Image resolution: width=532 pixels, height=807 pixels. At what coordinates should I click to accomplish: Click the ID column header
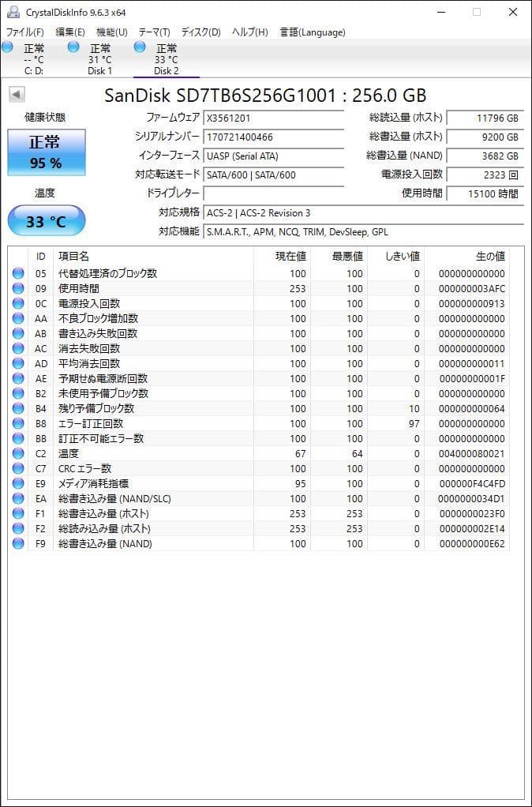pos(40,257)
